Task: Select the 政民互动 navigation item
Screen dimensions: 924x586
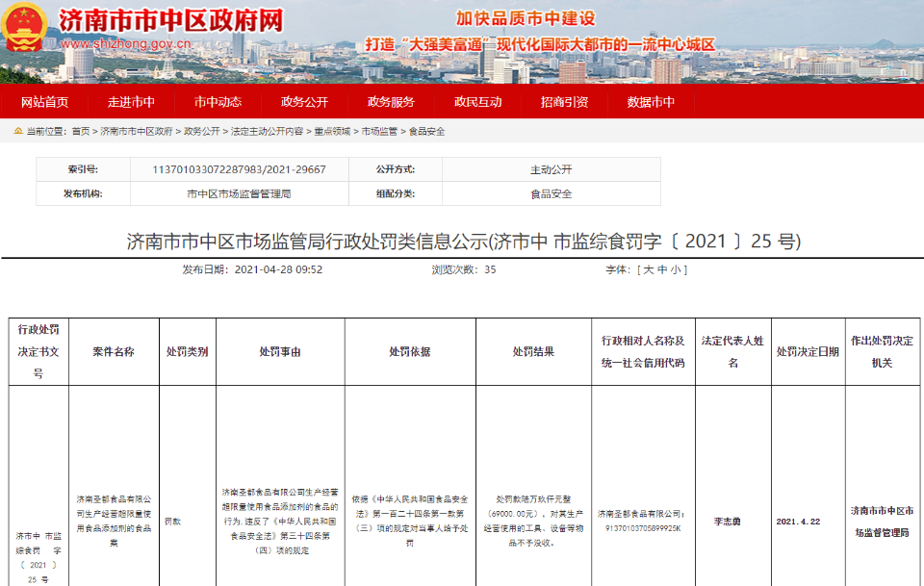Action: pyautogui.click(x=477, y=103)
